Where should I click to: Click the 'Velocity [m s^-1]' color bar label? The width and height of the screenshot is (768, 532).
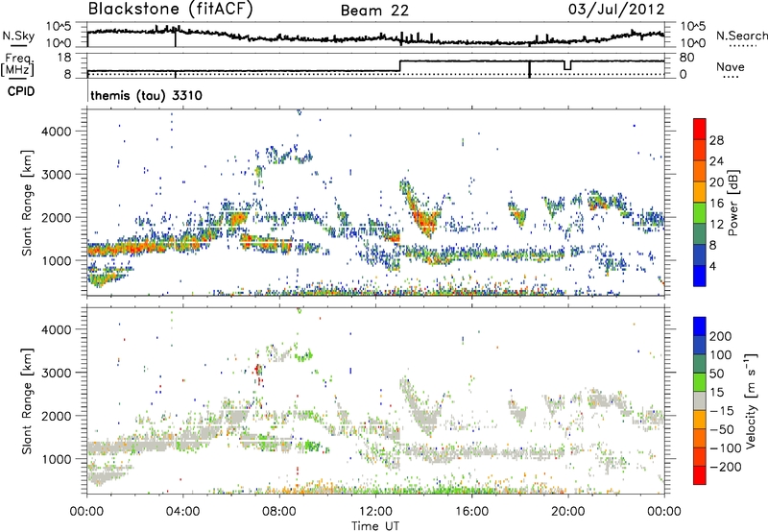[x=750, y=400]
